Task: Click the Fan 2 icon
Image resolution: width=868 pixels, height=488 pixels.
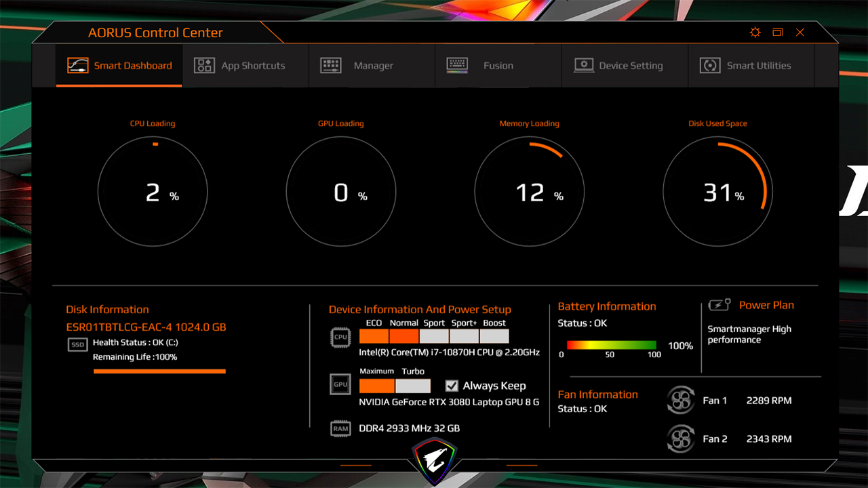Action: click(x=680, y=439)
